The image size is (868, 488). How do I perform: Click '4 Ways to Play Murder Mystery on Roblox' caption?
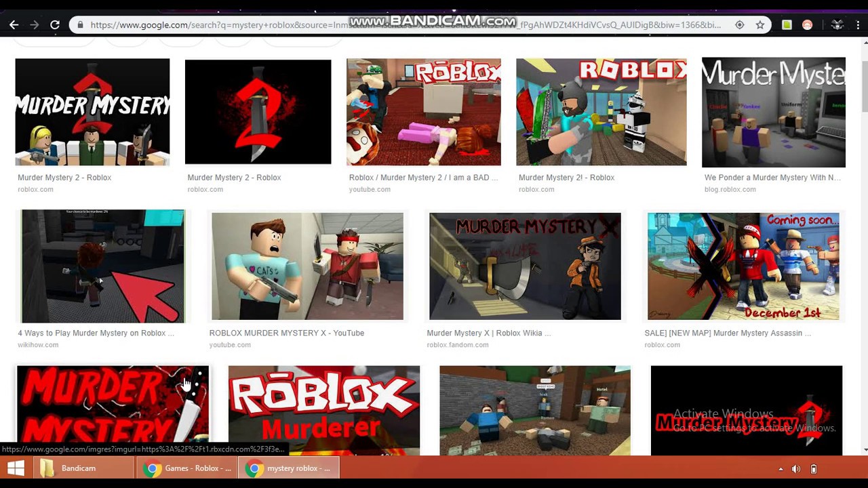(96, 333)
